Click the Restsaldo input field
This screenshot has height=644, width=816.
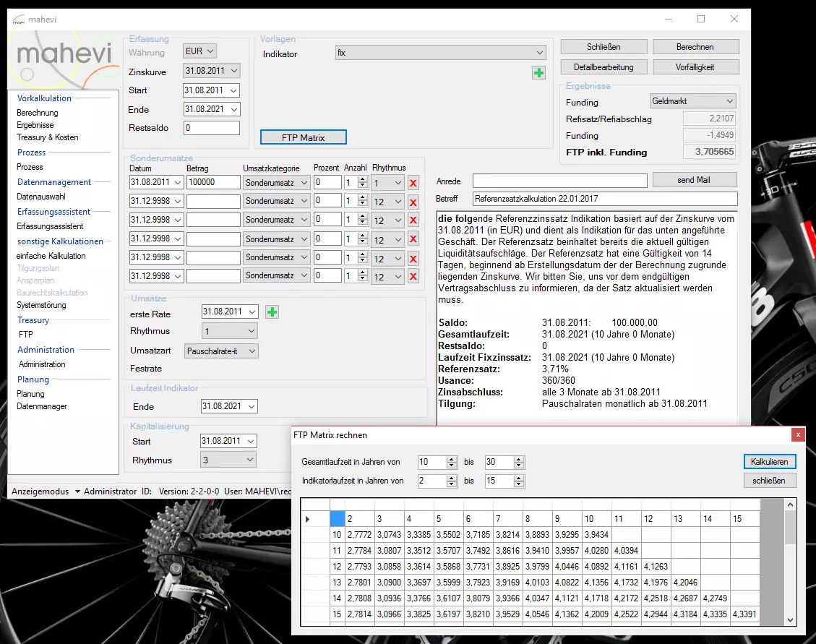click(211, 128)
